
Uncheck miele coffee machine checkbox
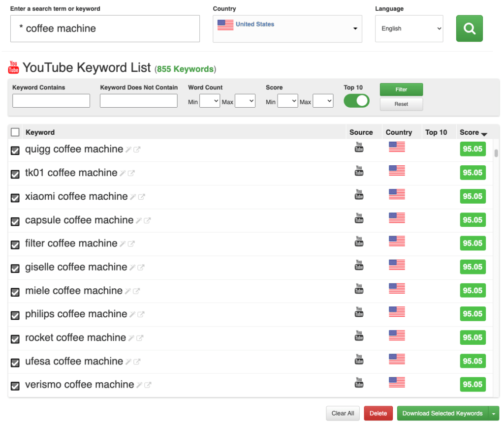click(15, 292)
